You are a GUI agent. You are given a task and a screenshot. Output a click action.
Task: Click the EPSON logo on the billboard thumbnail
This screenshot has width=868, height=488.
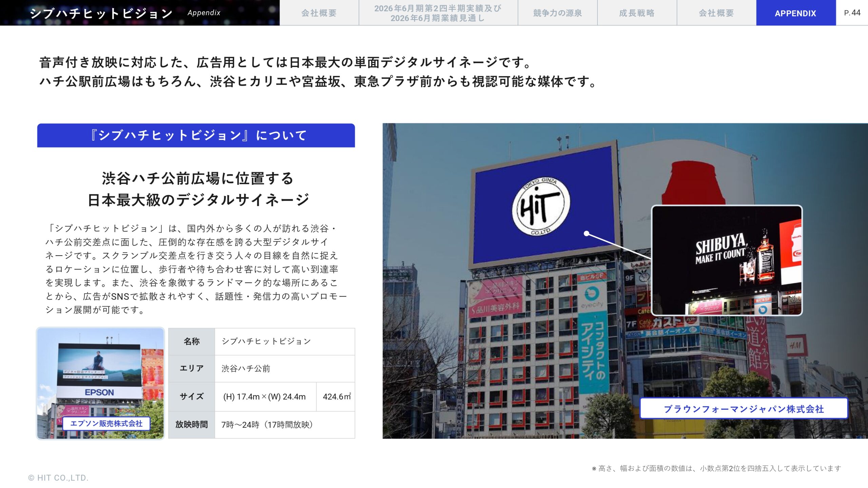[x=99, y=392]
